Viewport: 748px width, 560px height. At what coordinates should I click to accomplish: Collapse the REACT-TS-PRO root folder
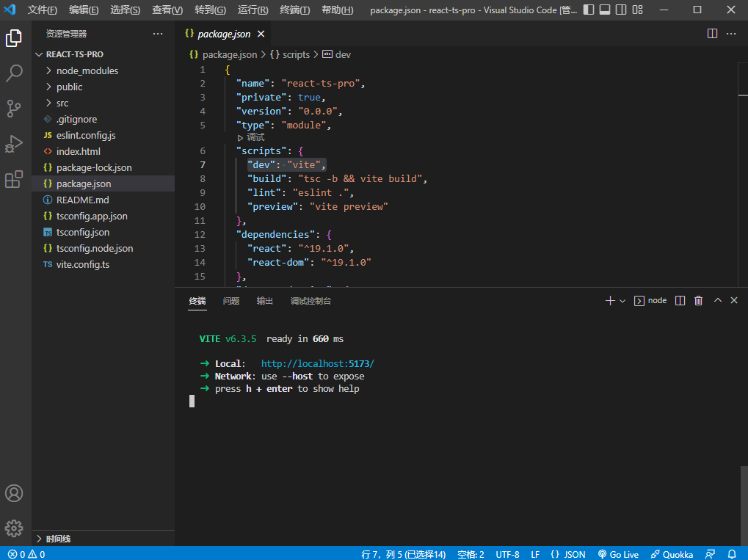point(103,54)
